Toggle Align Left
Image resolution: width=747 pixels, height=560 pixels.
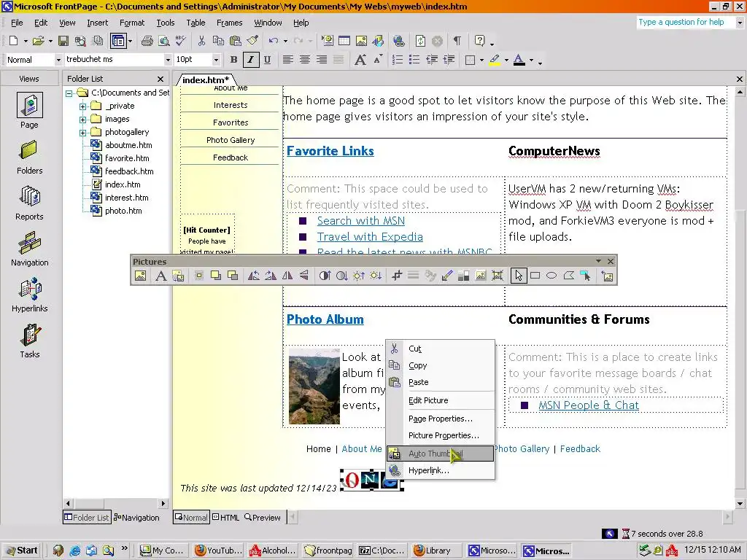point(287,60)
